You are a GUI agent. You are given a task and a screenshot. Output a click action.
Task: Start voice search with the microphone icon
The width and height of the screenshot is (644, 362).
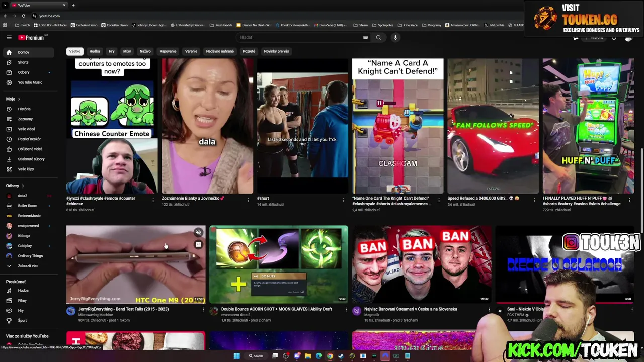point(395,37)
